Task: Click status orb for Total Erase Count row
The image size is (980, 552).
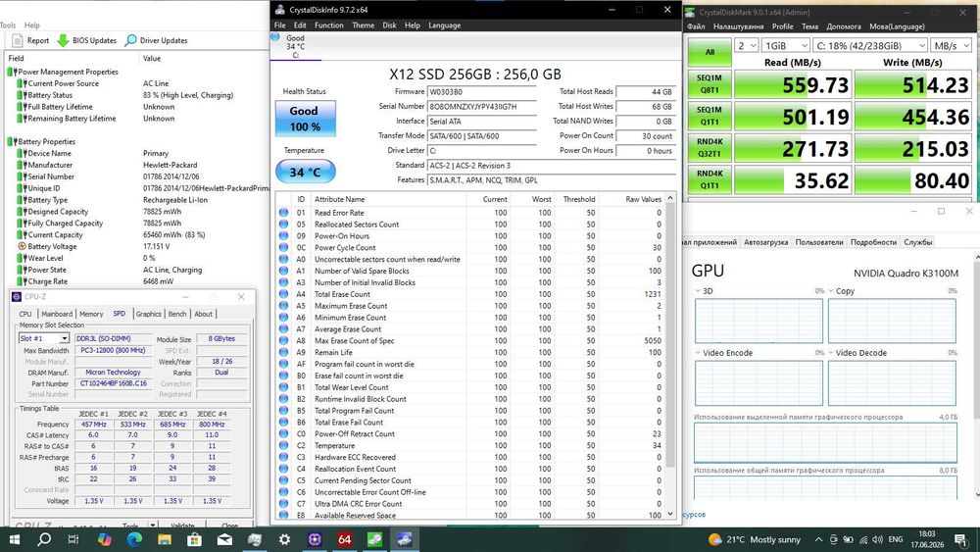Action: click(x=284, y=294)
